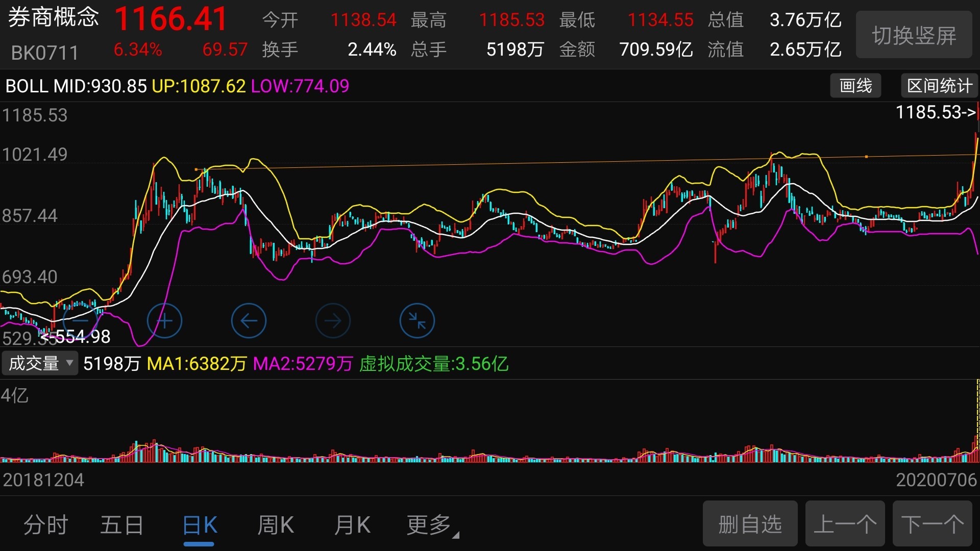This screenshot has height=551, width=980.
Task: Click the 总手 5198万 value
Action: [x=515, y=49]
